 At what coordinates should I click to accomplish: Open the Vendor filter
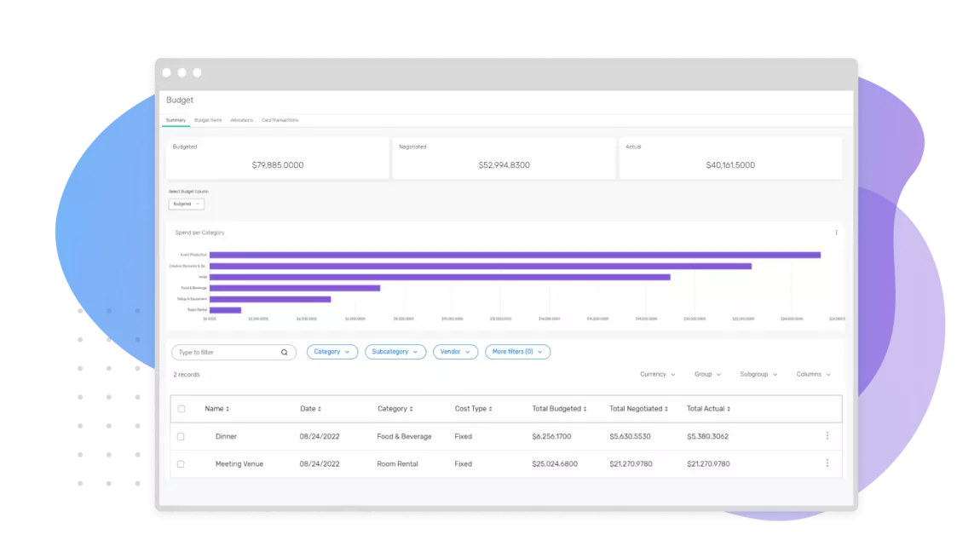(455, 352)
